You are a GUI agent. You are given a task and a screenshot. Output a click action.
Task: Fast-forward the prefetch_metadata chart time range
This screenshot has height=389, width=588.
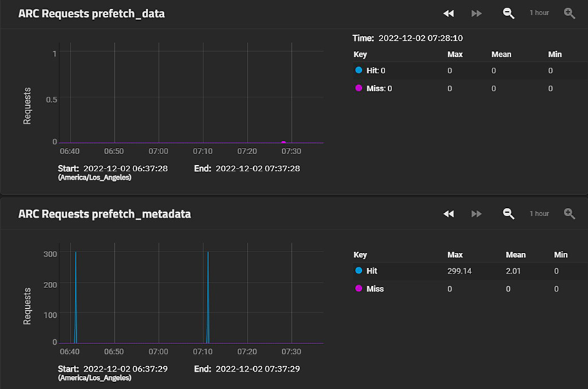coord(477,214)
